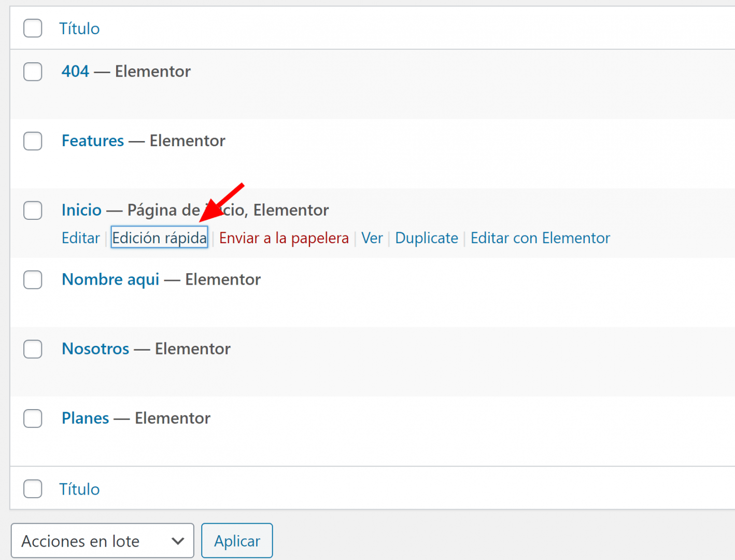Mark the Nombre aqui row checkbox
The image size is (735, 560).
coord(33,280)
